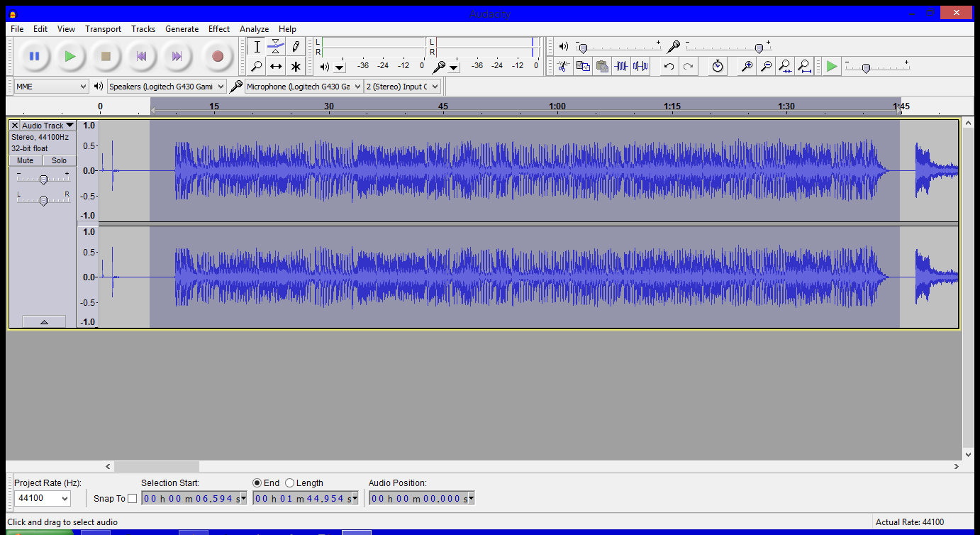Select the Selection (I-beam) tool
Viewport: 980px width, 535px height.
(257, 47)
